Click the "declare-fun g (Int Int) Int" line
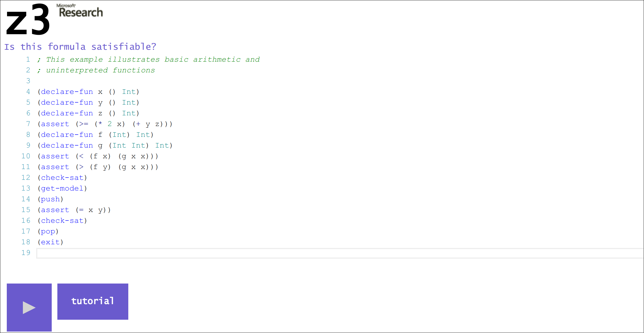This screenshot has width=644, height=333. [x=105, y=146]
